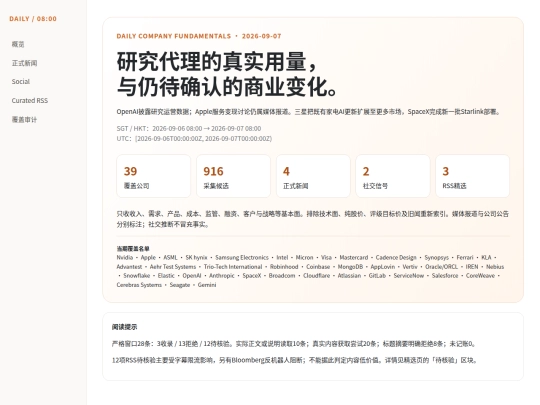This screenshot has height=405, width=540.
Task: Click Cerebras Systems in the coverage list
Action: tap(139, 285)
